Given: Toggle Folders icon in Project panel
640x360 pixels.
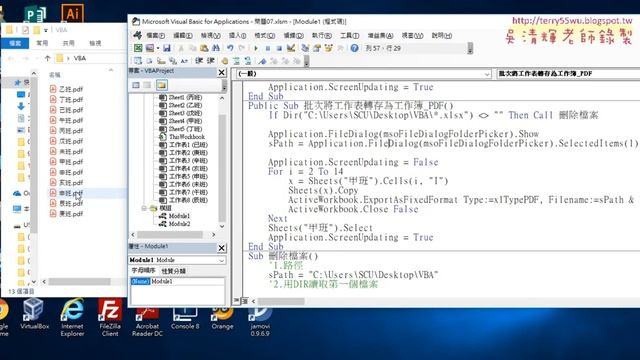Looking at the screenshot, I should coord(161,85).
